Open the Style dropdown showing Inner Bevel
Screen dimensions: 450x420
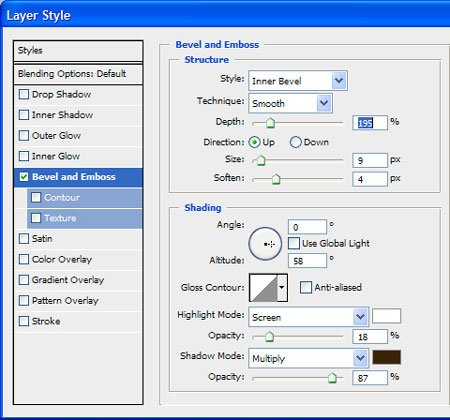point(298,81)
